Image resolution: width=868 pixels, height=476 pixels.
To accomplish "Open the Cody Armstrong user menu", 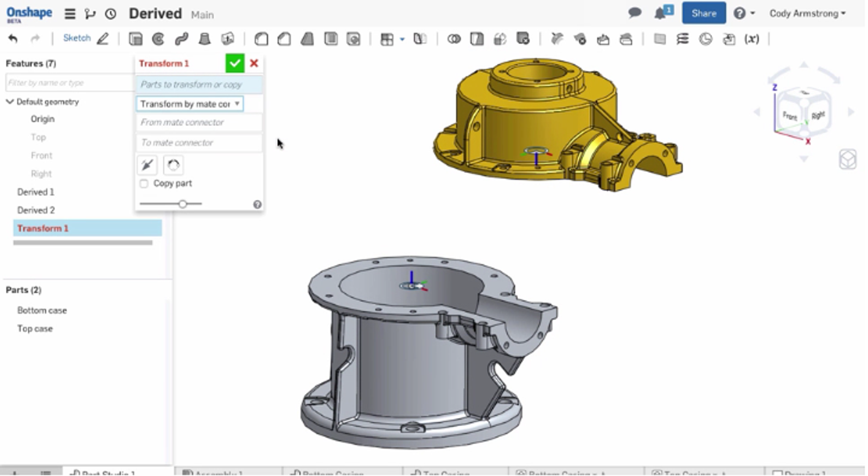I will tap(807, 14).
